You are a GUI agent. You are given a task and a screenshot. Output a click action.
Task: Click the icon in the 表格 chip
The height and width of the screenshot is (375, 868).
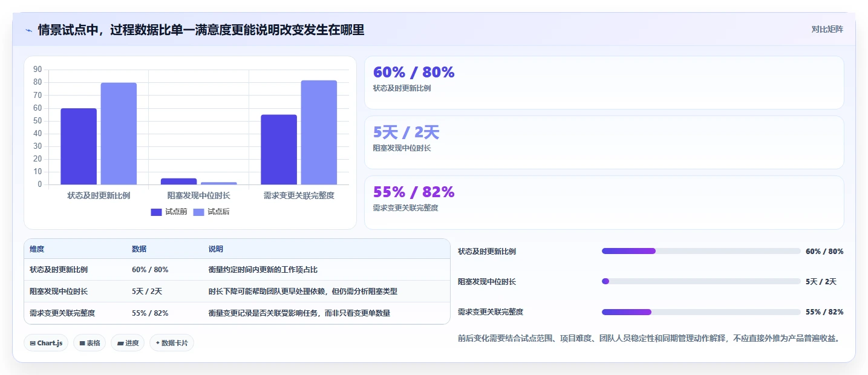click(82, 343)
